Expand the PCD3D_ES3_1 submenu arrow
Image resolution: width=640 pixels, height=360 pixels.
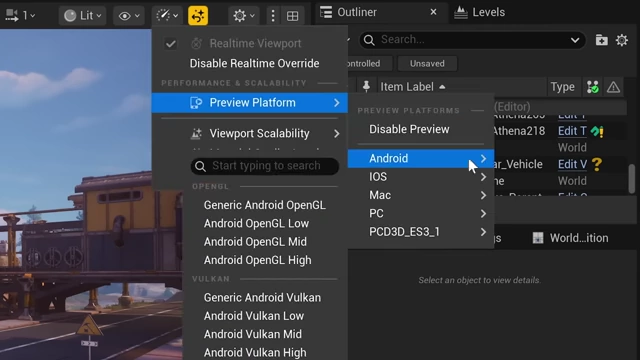(483, 232)
